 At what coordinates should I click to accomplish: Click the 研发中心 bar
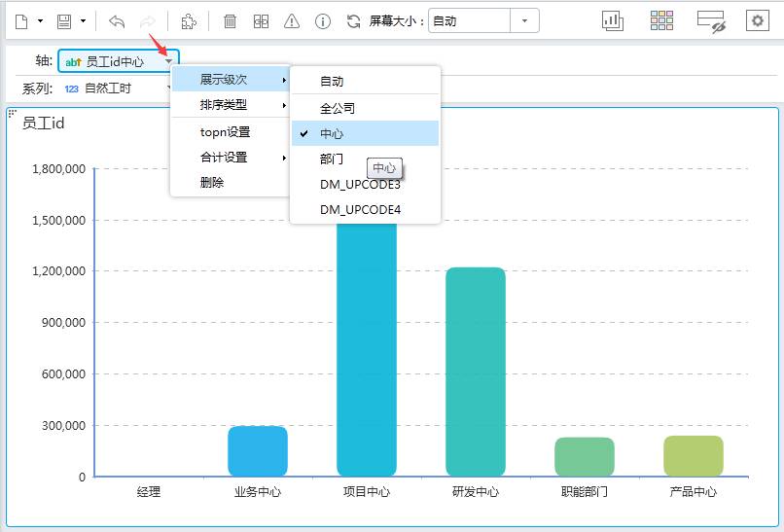tap(476, 372)
